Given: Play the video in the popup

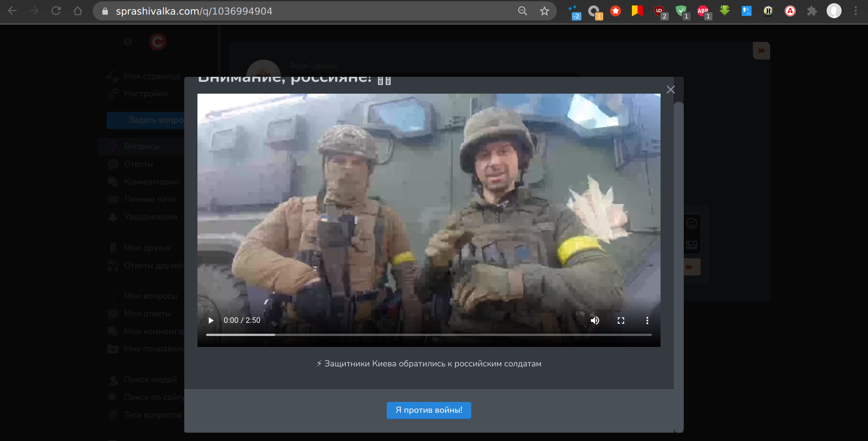Looking at the screenshot, I should coord(211,321).
